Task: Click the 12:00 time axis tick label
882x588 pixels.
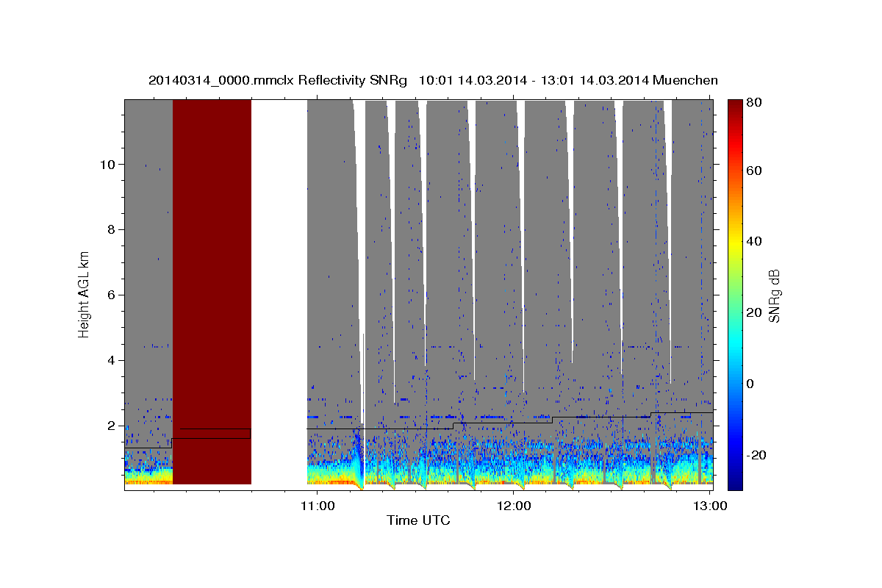Action: 515,506
